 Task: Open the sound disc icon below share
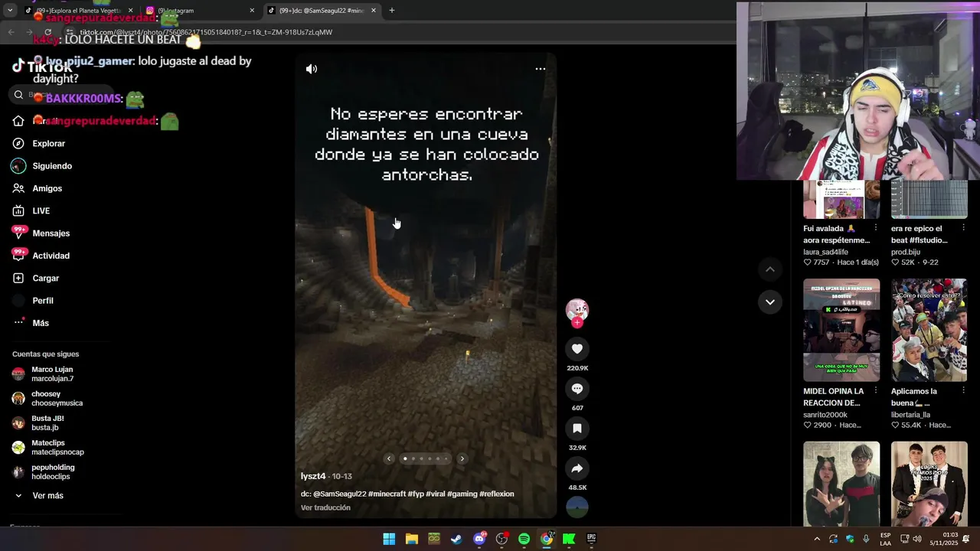pyautogui.click(x=577, y=507)
